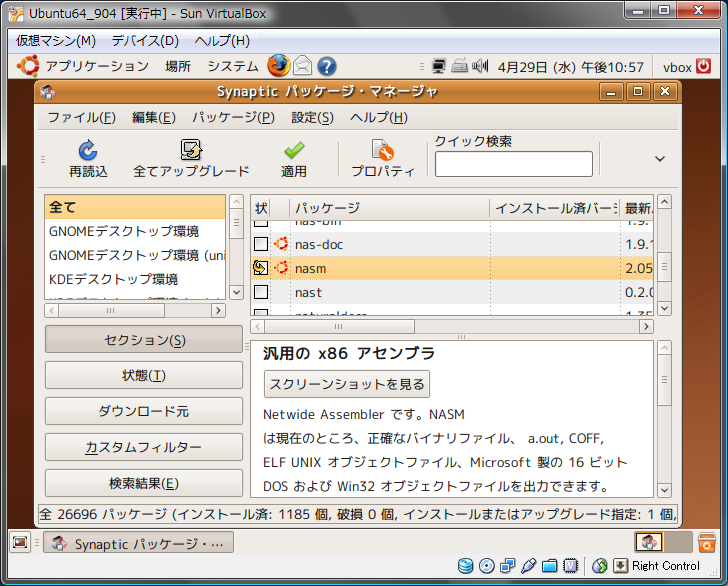Click the VirtualBox CD/DVD status icon
This screenshot has width=728, height=586.
point(487,566)
